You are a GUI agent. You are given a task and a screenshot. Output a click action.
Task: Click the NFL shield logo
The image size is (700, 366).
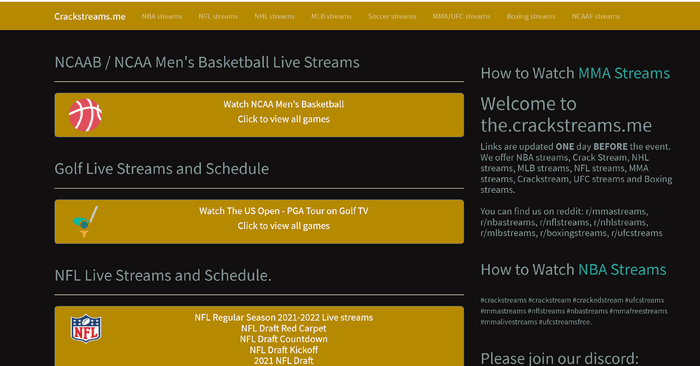[x=86, y=329]
